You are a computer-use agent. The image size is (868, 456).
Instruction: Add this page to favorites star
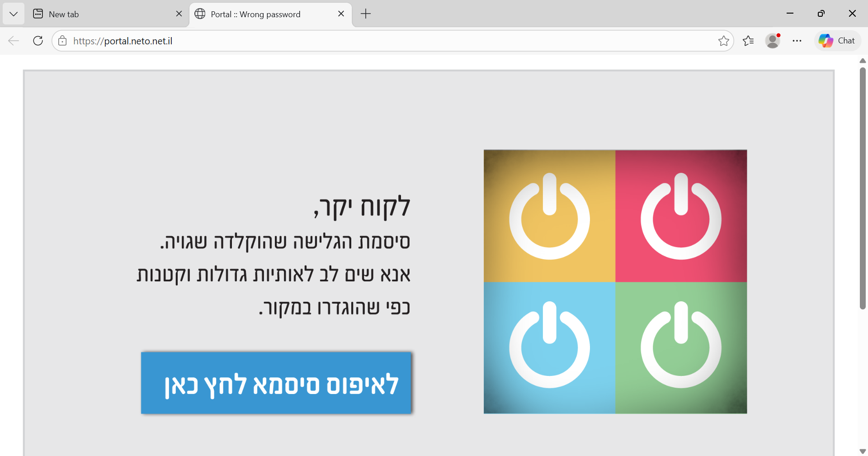point(723,41)
